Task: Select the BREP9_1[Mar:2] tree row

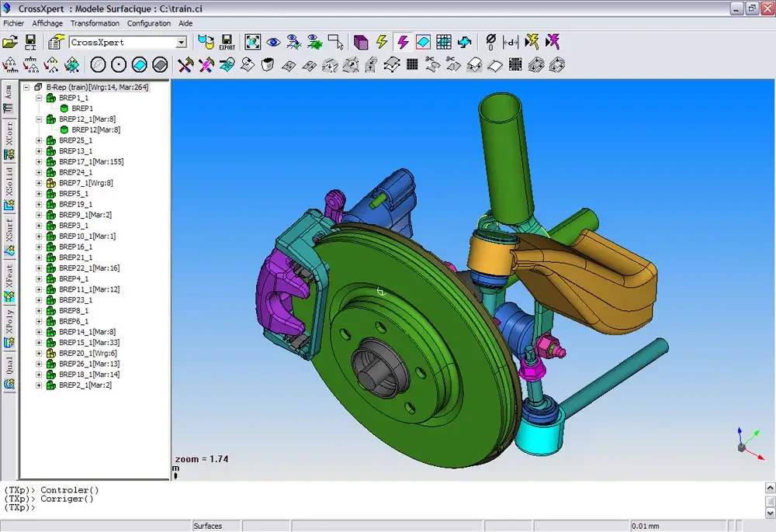Action: (85, 215)
